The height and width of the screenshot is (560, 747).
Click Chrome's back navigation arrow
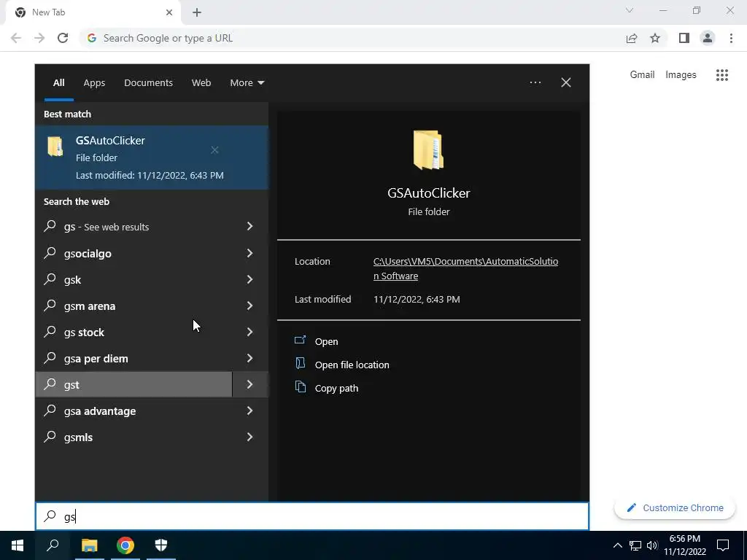[x=16, y=38]
